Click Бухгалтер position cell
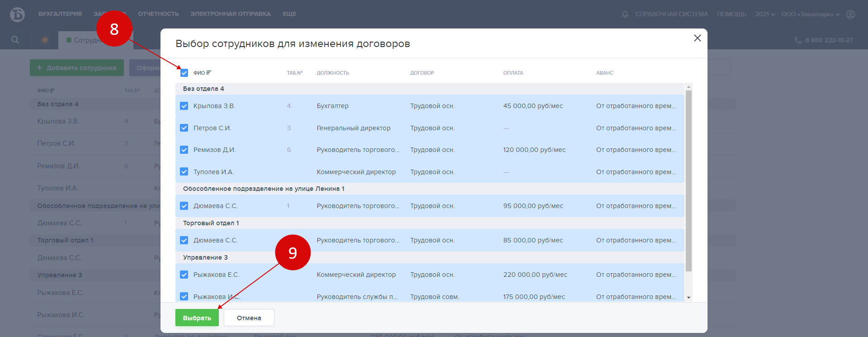This screenshot has width=868, height=337. [333, 106]
